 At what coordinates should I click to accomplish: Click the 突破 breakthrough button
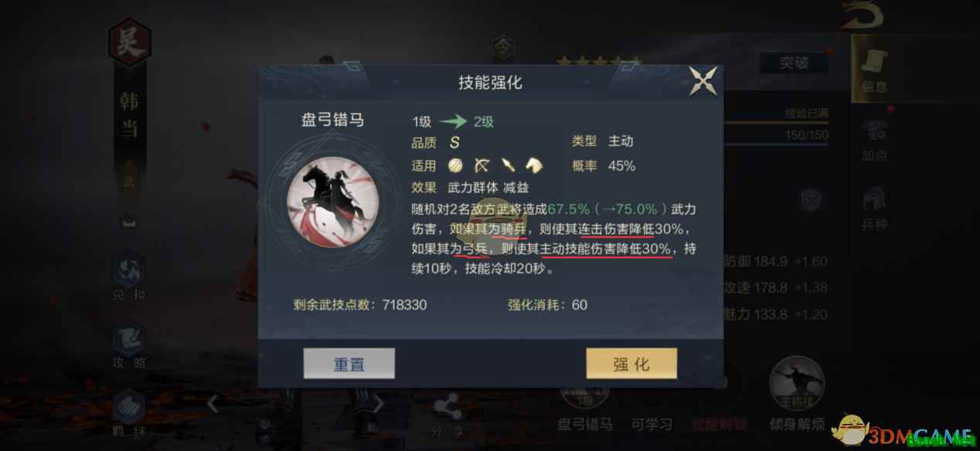(x=794, y=63)
